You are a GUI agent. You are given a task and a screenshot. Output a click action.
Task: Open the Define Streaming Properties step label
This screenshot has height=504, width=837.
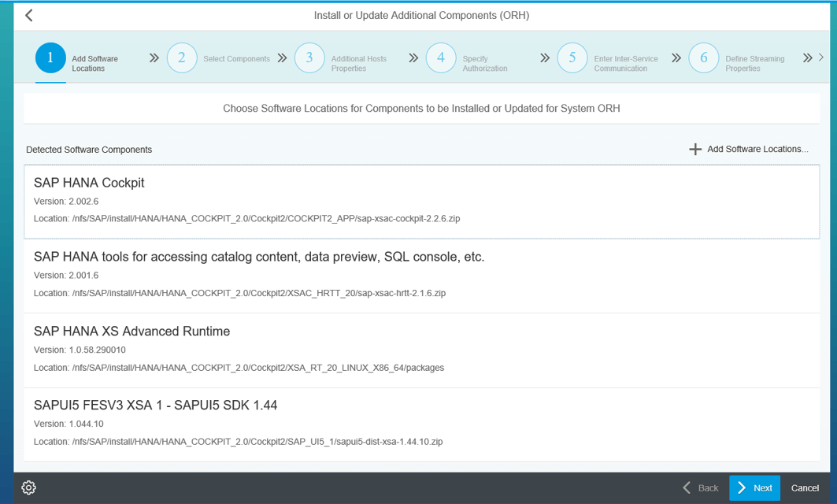pos(755,64)
